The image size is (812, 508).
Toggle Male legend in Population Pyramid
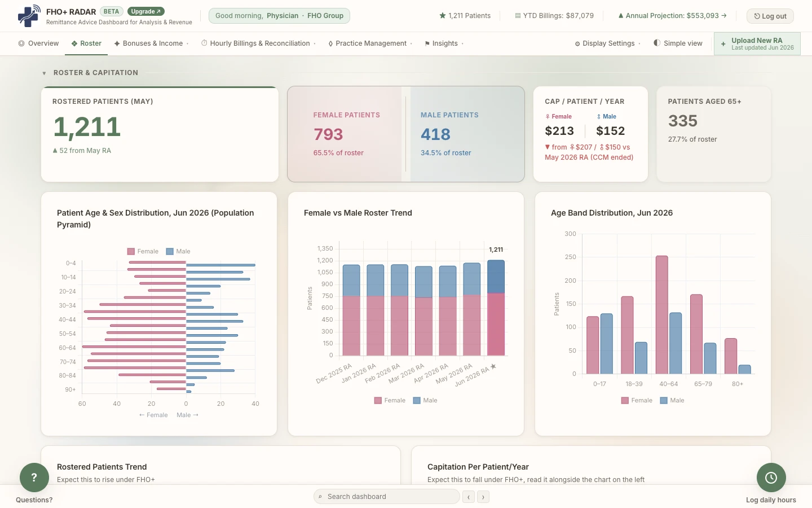178,252
